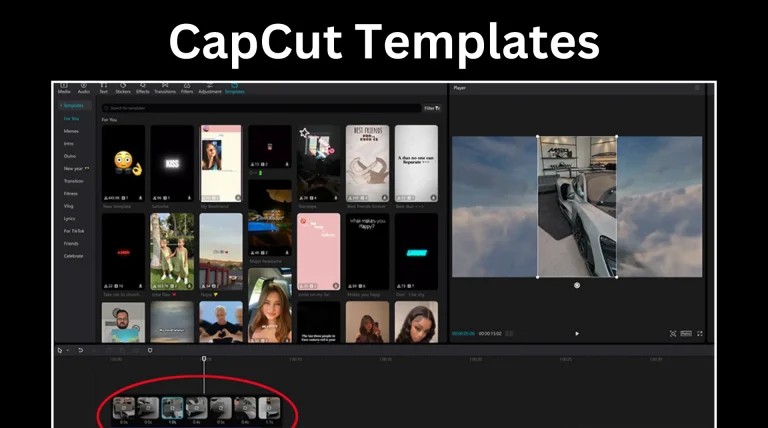Click the car video in the preview canvas
768x428 pixels.
click(577, 207)
